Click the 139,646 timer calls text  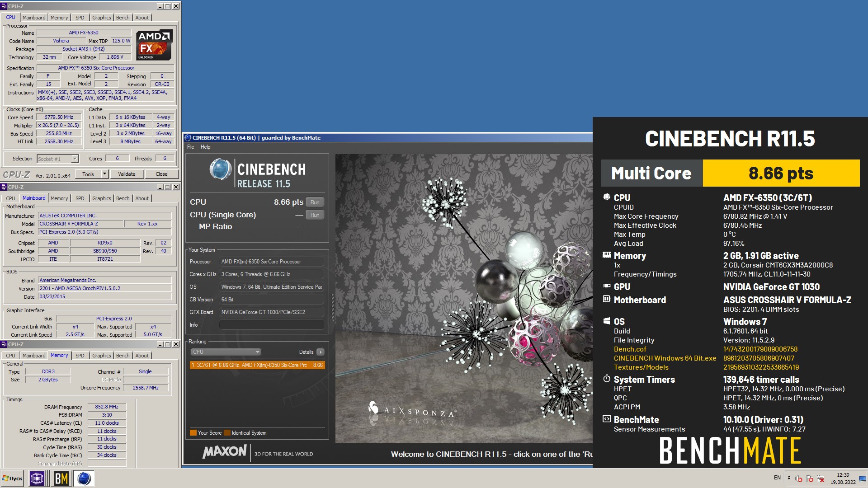coord(761,380)
